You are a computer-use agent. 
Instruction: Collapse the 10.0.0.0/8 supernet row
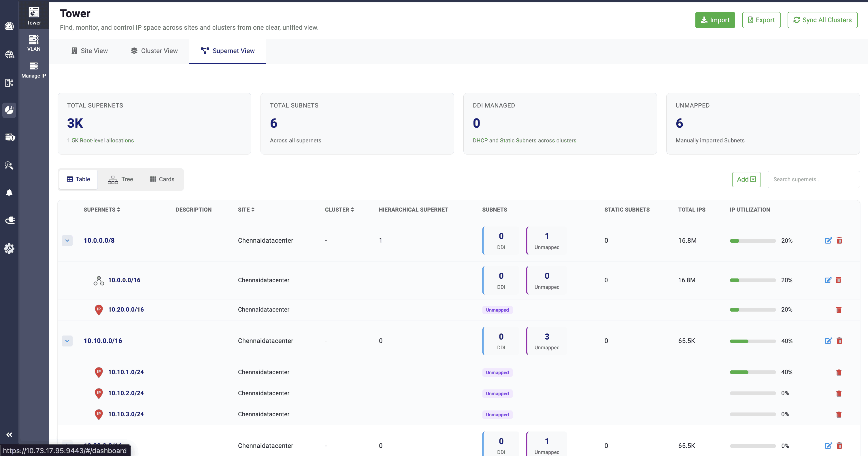pyautogui.click(x=67, y=241)
